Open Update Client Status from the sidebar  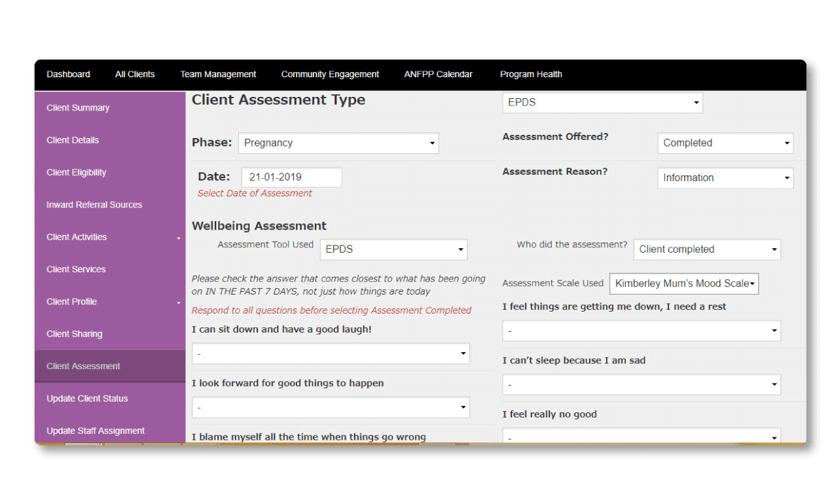(x=86, y=398)
